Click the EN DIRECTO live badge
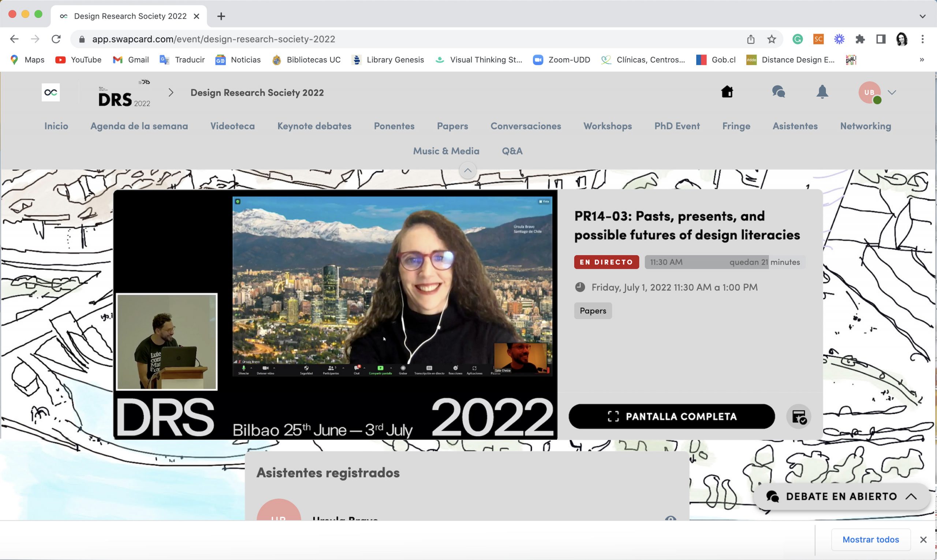The width and height of the screenshot is (937, 560). click(x=606, y=262)
